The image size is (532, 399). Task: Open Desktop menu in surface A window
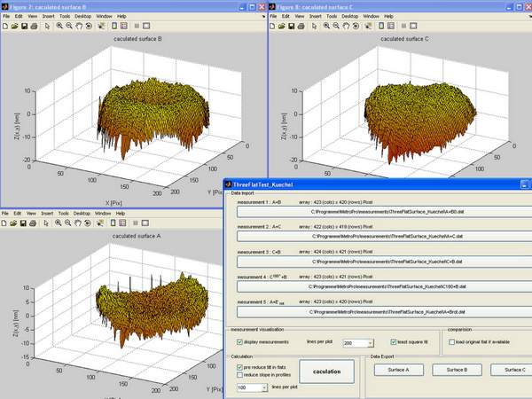click(82, 214)
